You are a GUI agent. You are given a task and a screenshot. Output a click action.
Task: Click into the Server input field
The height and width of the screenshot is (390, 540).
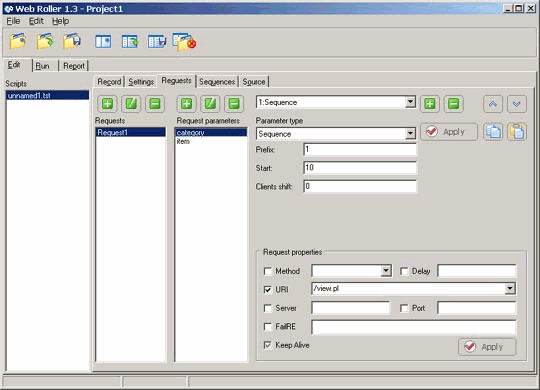click(x=350, y=308)
